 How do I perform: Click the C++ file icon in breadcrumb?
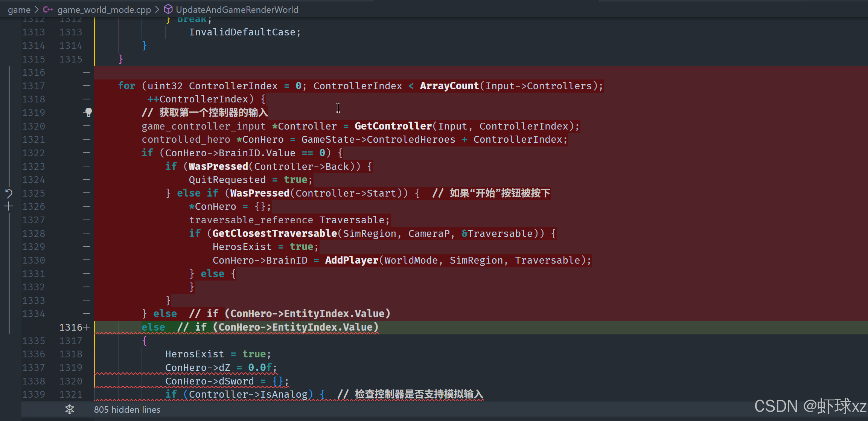pyautogui.click(x=48, y=9)
